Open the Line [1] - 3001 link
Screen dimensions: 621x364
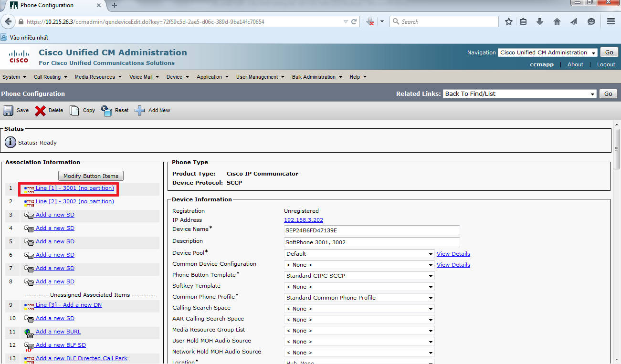click(x=75, y=188)
